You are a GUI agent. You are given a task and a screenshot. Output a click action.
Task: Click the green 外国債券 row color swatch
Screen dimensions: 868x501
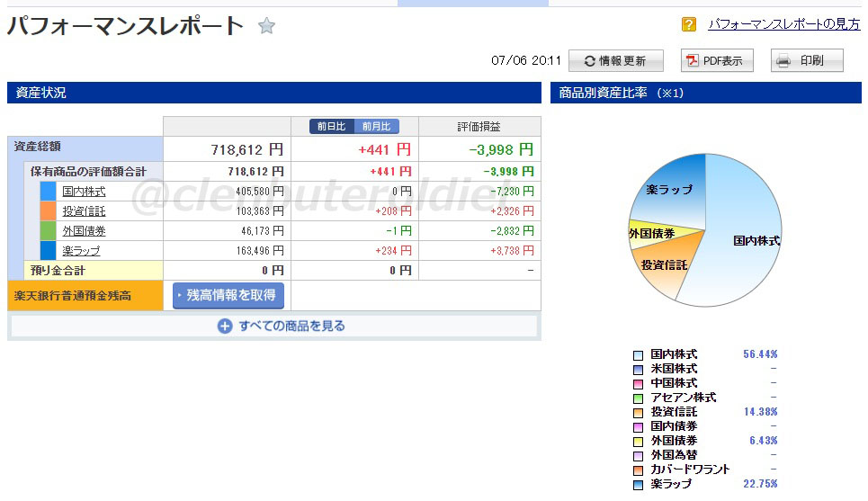coord(49,231)
